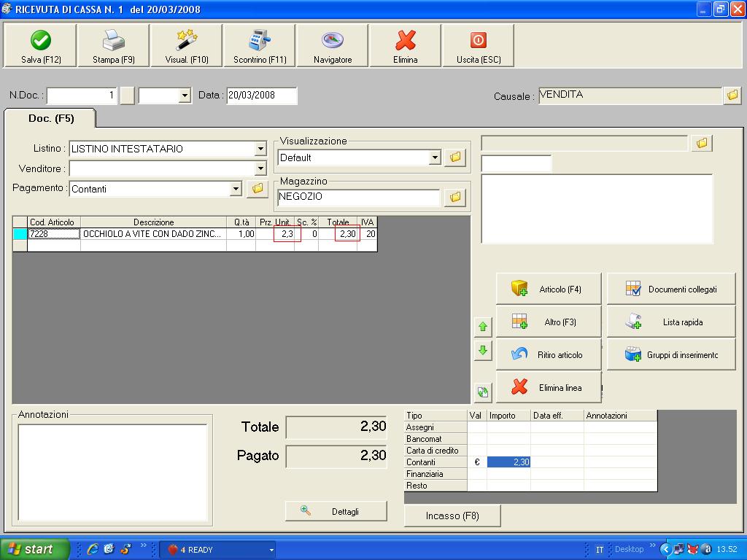Open the Causale folder lookup
Screen dimensions: 747x560
coord(732,96)
